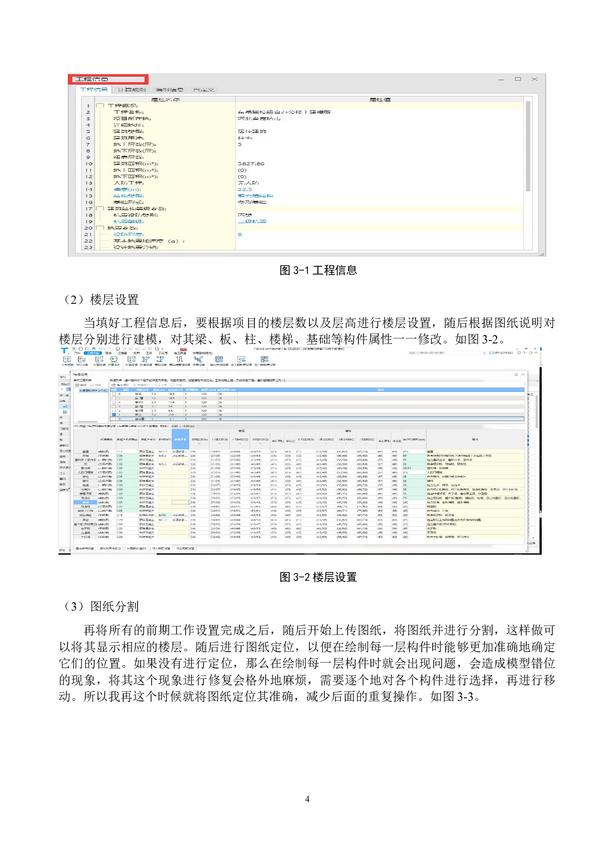Click the vertical scrollbar of the property table

coord(528,146)
